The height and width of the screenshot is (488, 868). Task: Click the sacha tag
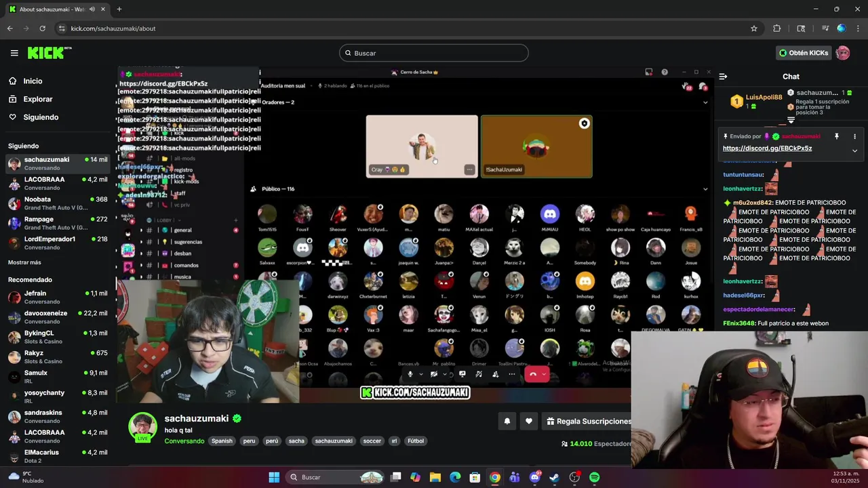pos(296,441)
